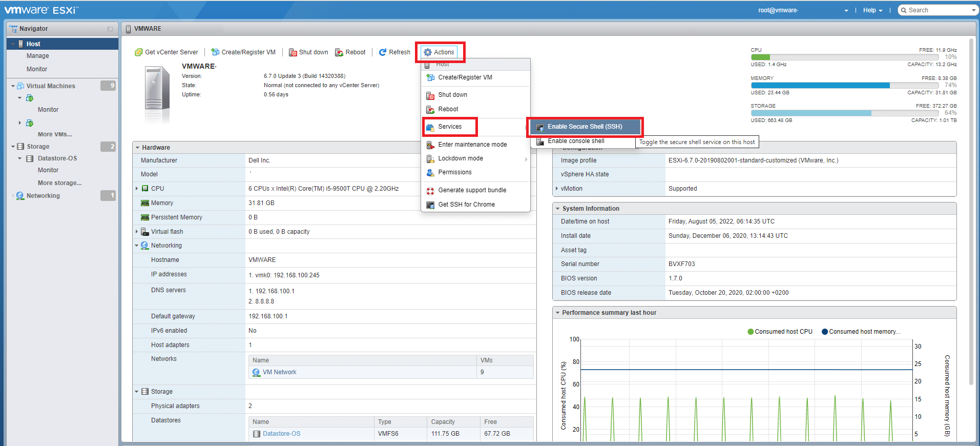This screenshot has height=446, width=980.
Task: Click the Reboot toolbar icon
Action: (339, 52)
